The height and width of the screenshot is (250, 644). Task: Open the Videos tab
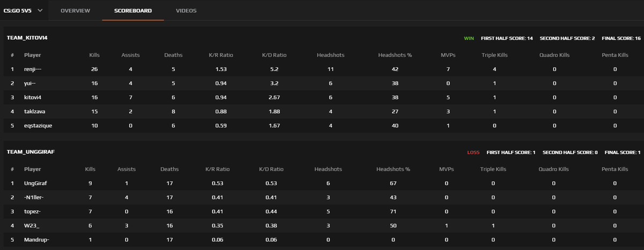click(186, 10)
